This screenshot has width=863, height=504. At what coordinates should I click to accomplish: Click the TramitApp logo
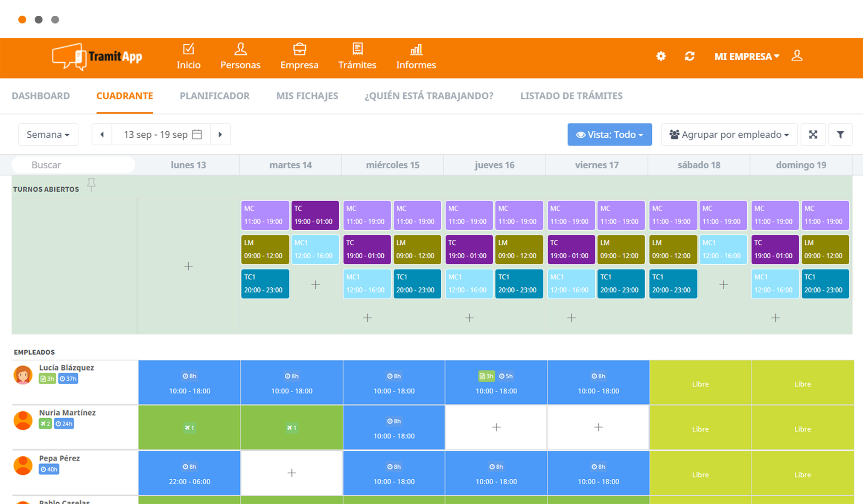[x=97, y=56]
